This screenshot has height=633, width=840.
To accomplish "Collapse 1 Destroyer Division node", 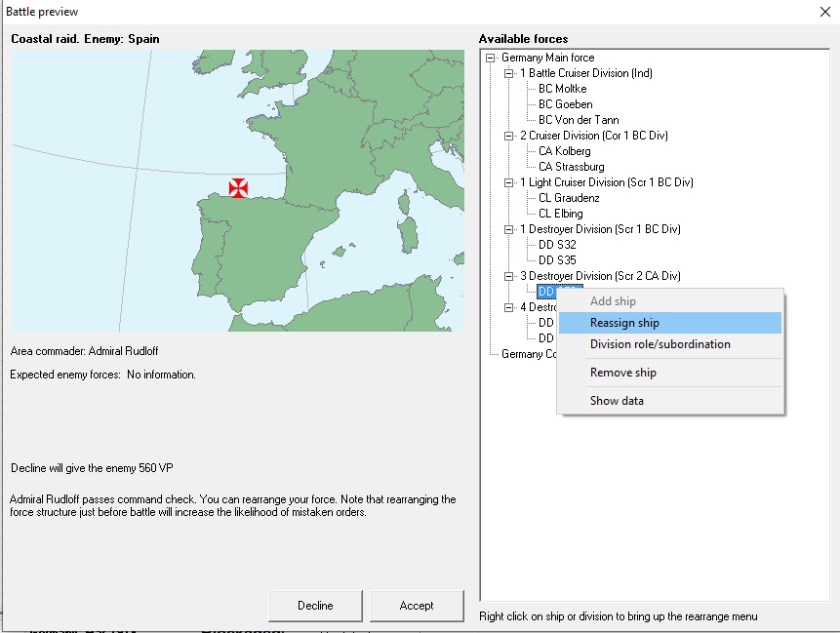I will (x=509, y=230).
